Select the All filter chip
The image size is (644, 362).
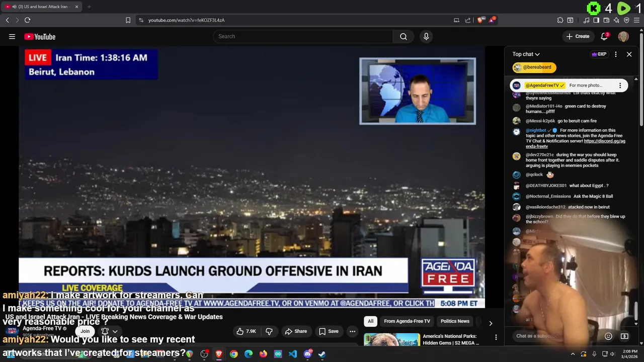(370, 321)
